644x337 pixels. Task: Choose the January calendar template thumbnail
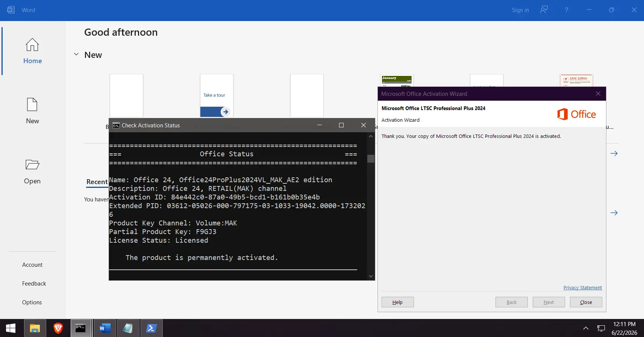pyautogui.click(x=397, y=80)
